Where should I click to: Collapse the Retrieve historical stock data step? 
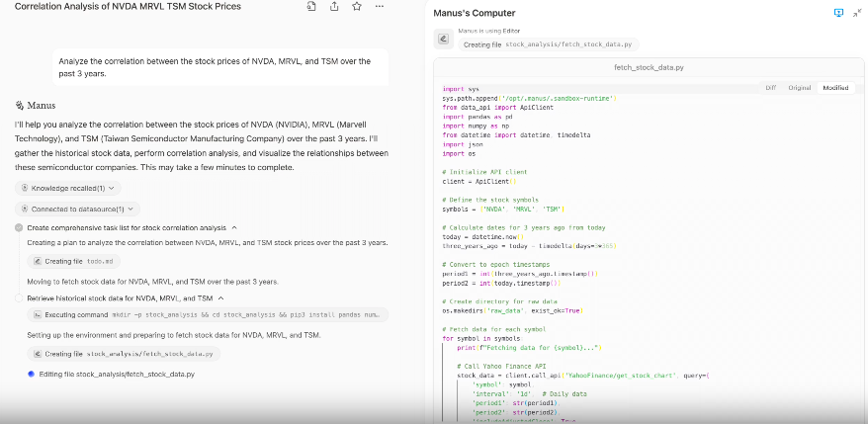[220, 298]
